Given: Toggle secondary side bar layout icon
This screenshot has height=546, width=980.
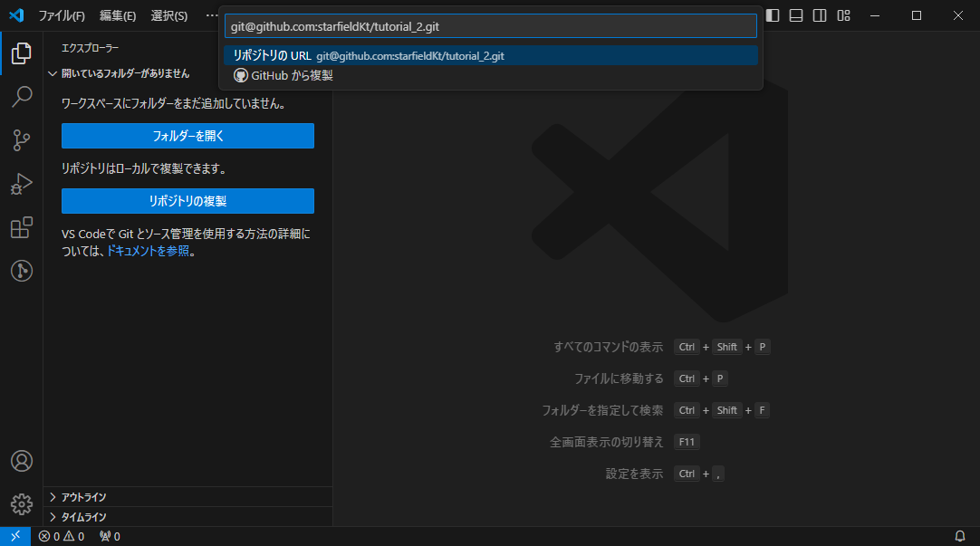Looking at the screenshot, I should tap(820, 15).
